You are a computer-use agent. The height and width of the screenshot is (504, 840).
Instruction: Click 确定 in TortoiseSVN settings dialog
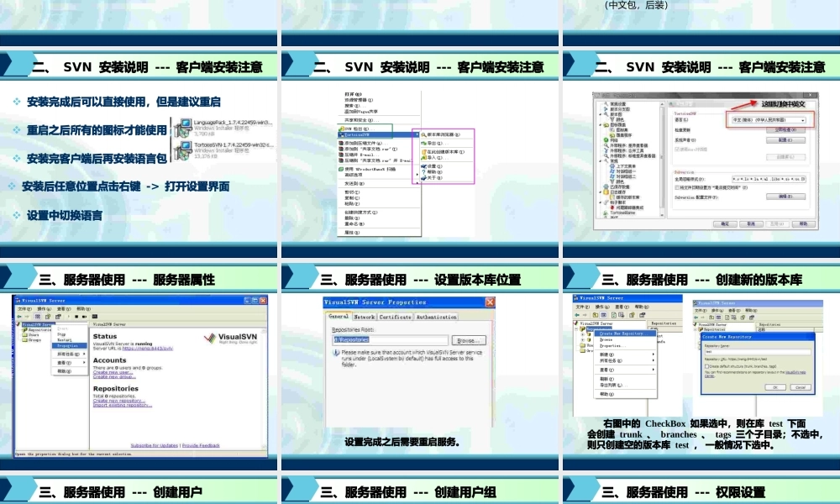click(725, 224)
